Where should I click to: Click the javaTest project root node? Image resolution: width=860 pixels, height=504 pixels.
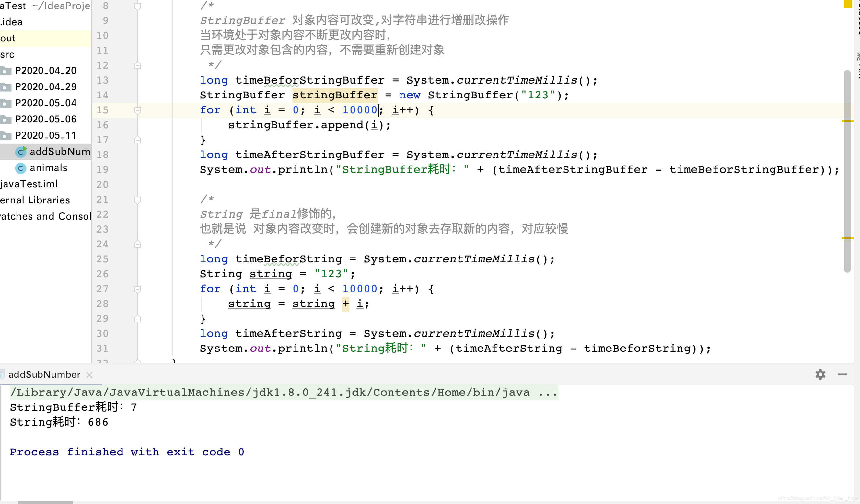[46, 6]
